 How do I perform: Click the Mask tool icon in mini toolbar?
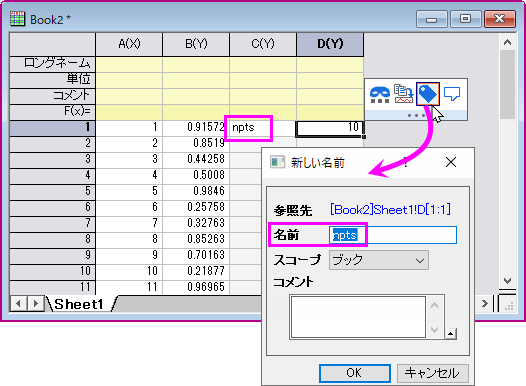(x=379, y=94)
